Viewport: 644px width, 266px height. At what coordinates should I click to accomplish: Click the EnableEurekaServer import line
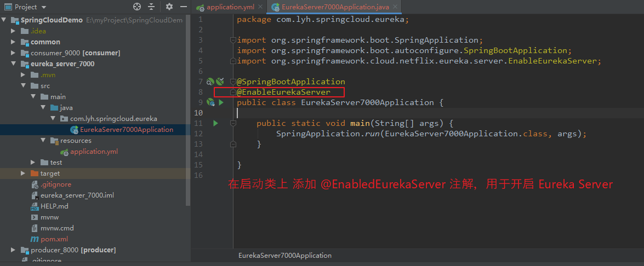click(x=419, y=61)
